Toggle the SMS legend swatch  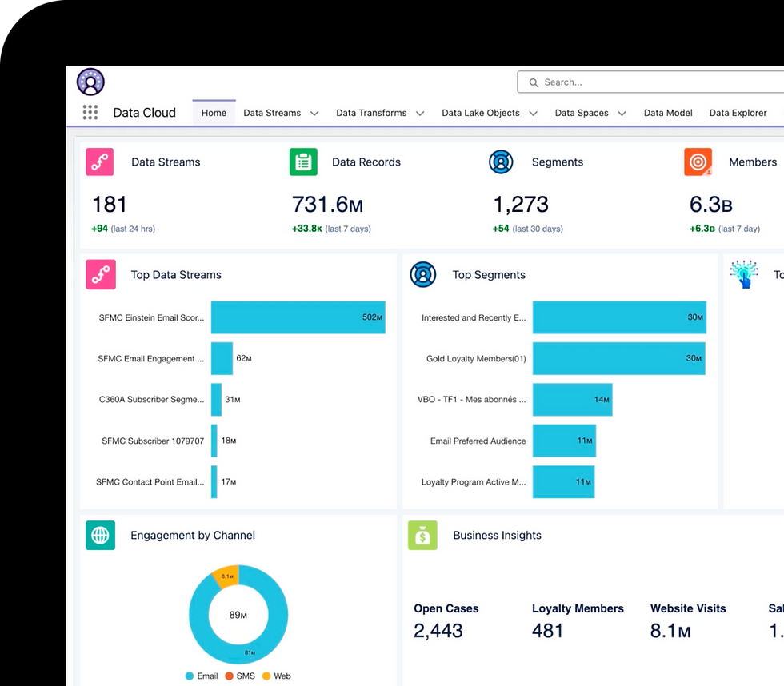[229, 676]
